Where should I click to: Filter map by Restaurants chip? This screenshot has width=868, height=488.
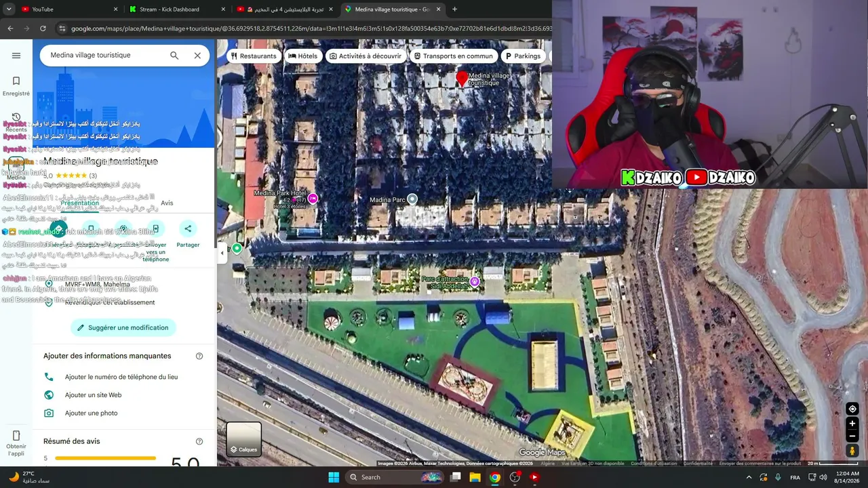[x=254, y=56]
